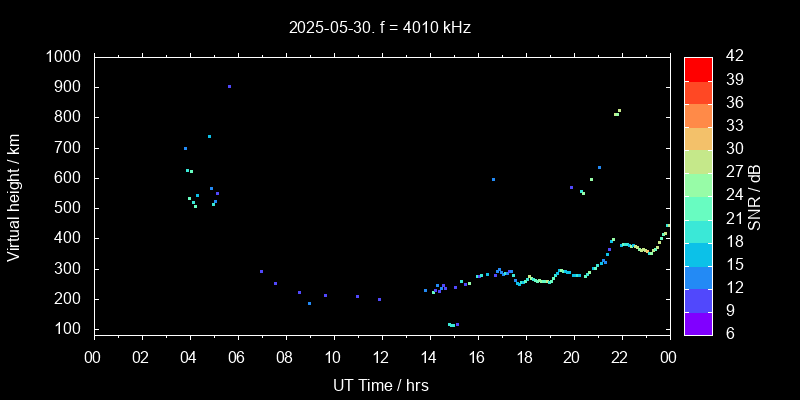Click the colorbar segment between 18 and 21

[x=698, y=230]
